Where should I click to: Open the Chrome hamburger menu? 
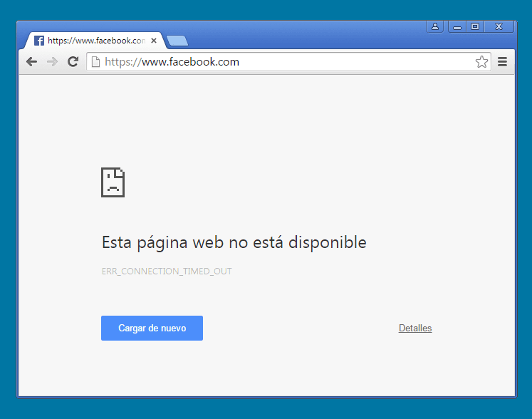pos(503,62)
